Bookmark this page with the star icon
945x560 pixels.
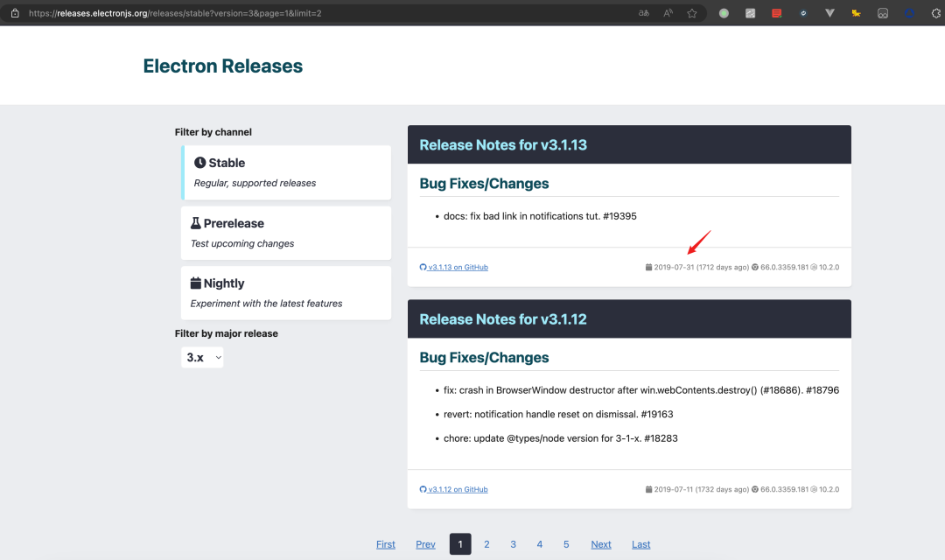click(x=692, y=12)
